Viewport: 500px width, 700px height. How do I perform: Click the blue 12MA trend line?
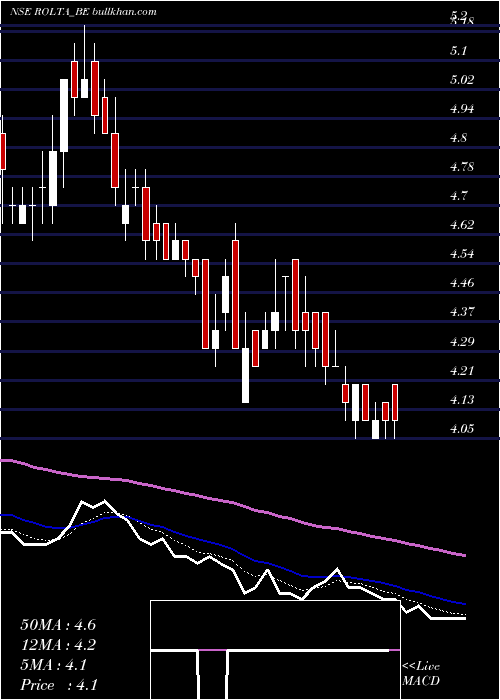(232, 548)
